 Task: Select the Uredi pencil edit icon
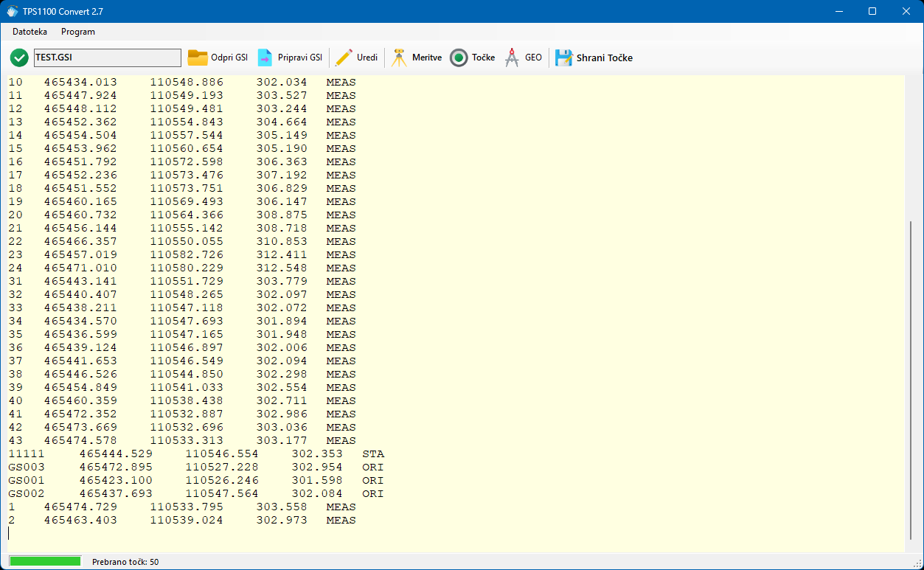coord(344,58)
